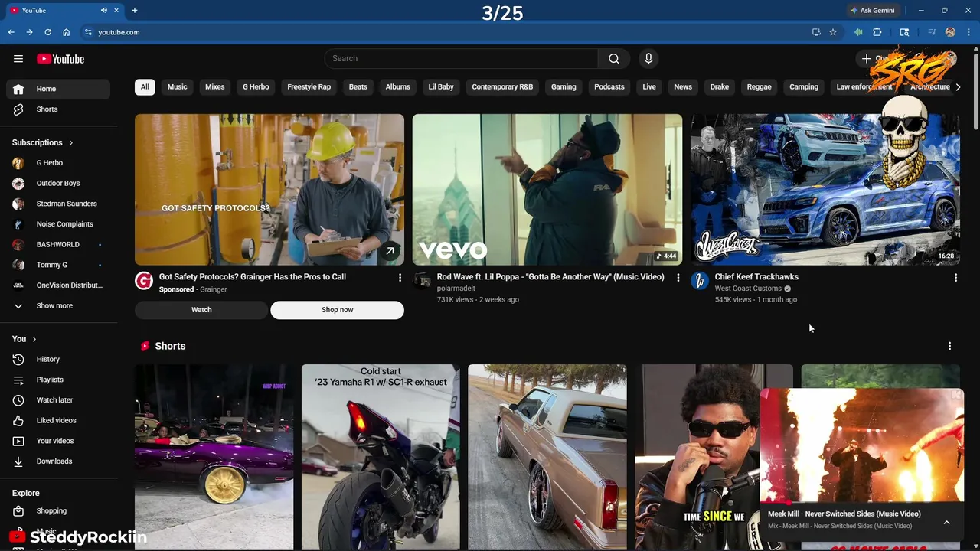Open more options for Chief Keef Trackhawks
980x551 pixels.
(955, 278)
